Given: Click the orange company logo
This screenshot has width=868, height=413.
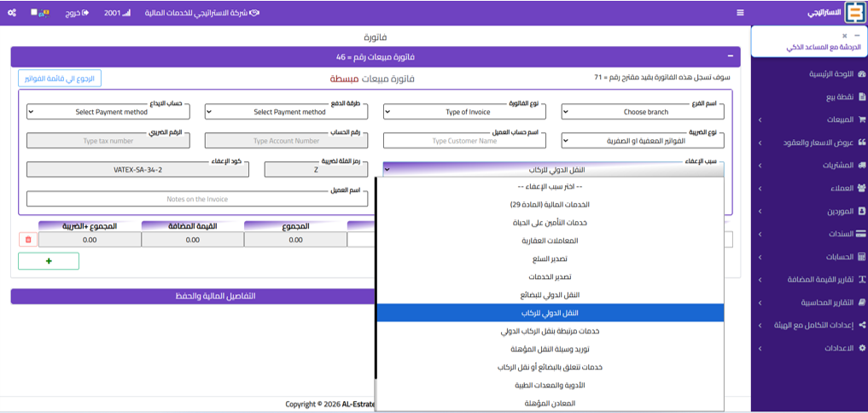Looking at the screenshot, I should point(854,13).
